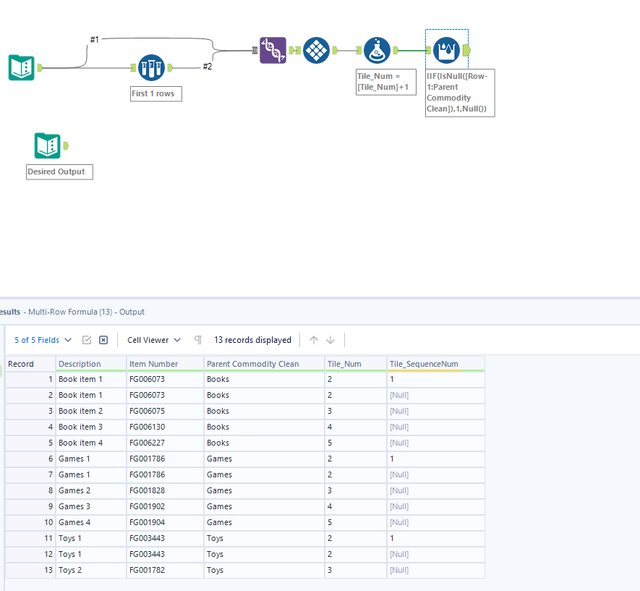The width and height of the screenshot is (640, 591).
Task: Go to next record with down arrow
Action: 331,340
